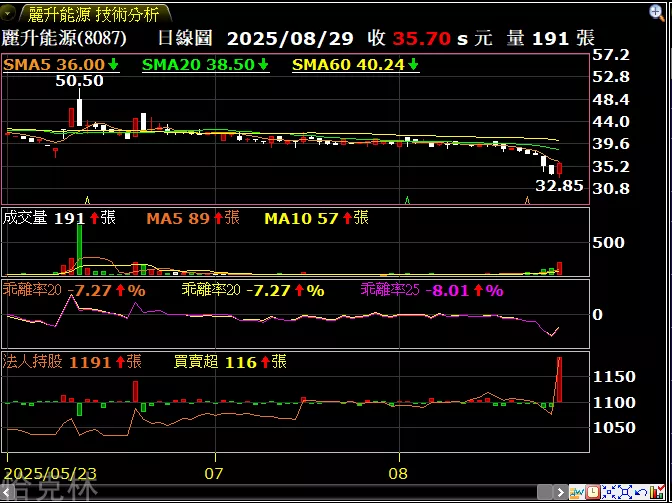Viewport: 672px width, 503px height.
Task: Click the orange 乖離率20 -7.27 label
Action: click(x=74, y=291)
